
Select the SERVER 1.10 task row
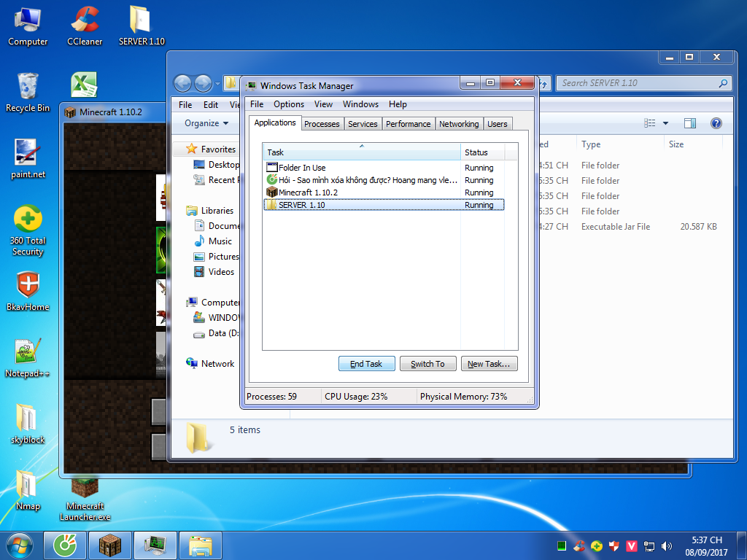[384, 205]
